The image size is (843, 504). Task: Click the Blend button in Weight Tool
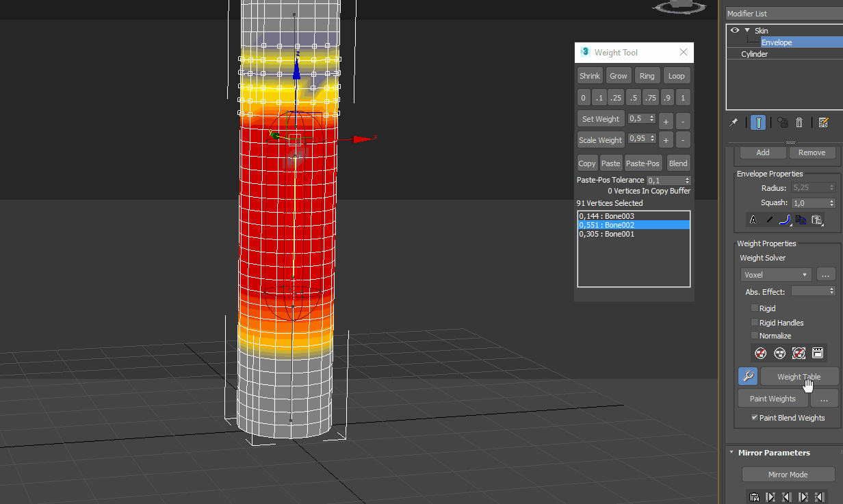pyautogui.click(x=678, y=163)
